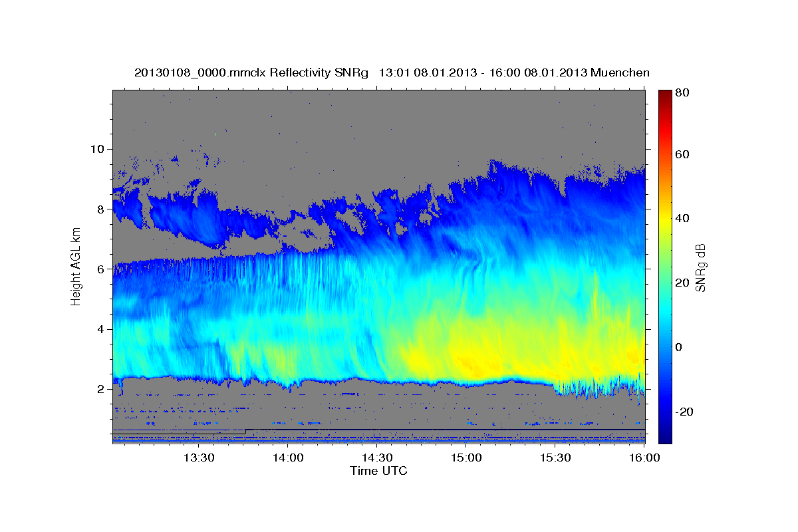798x532 pixels.
Task: Select the '14:00' time axis label
Action: [x=288, y=458]
